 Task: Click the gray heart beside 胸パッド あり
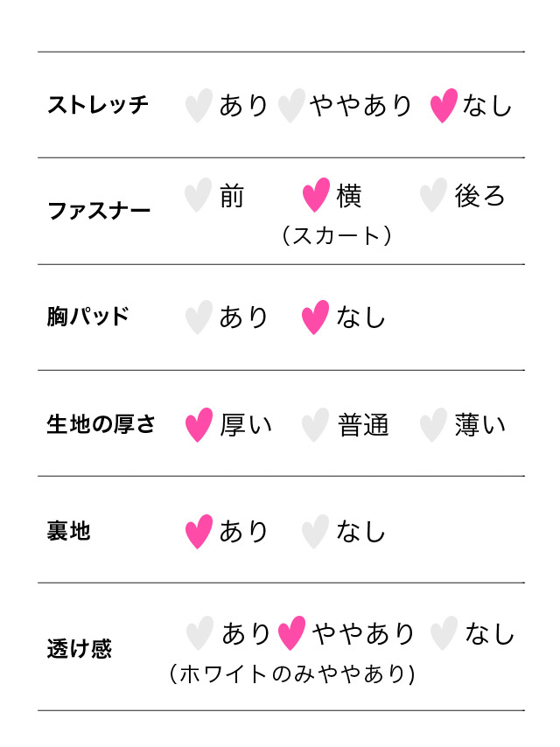pos(199,318)
